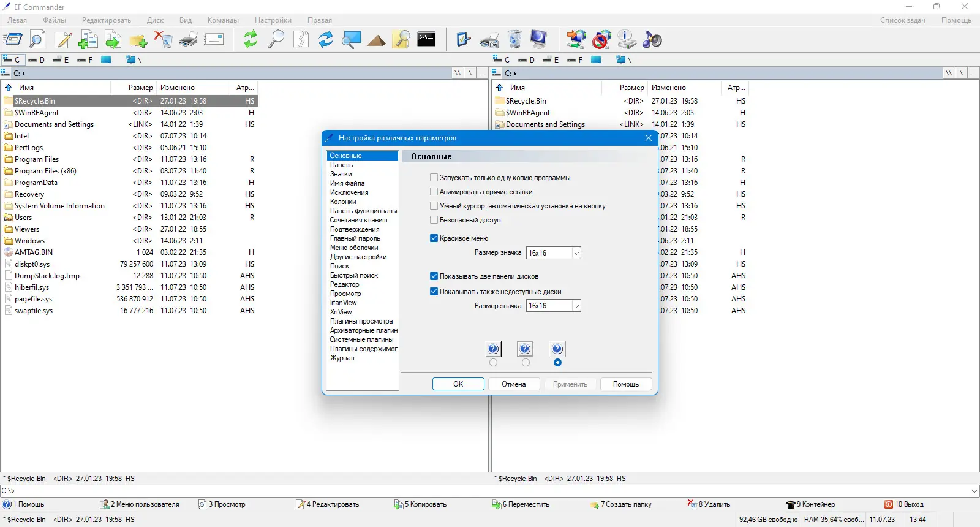Click the View file magnifier toolbar icon
This screenshot has height=527, width=980.
point(37,40)
